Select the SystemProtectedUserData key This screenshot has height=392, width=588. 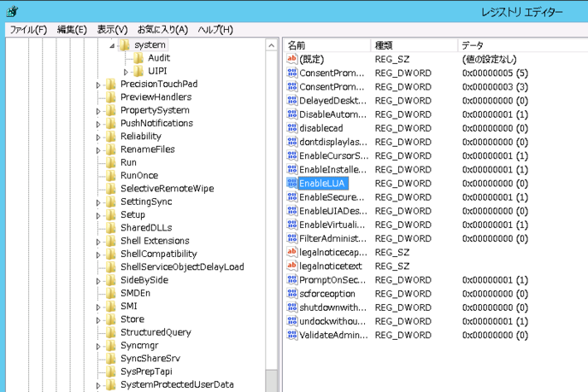point(177,384)
